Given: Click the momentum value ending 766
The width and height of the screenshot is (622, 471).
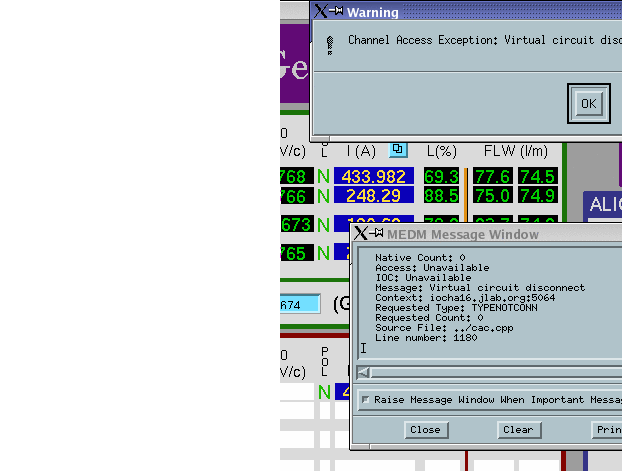Looking at the screenshot, I should pos(297,196).
